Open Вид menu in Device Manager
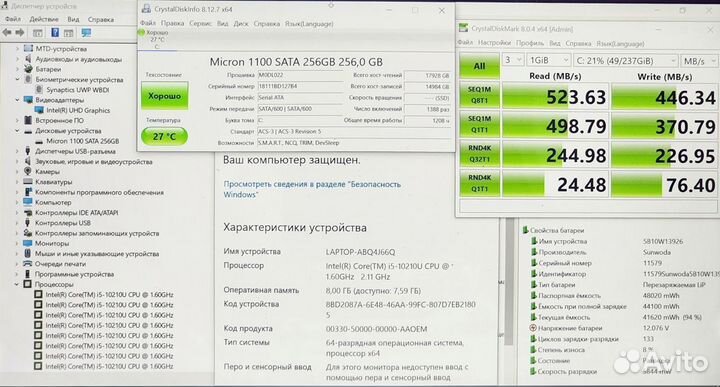Viewport: 720px width, 387px height. [73, 19]
